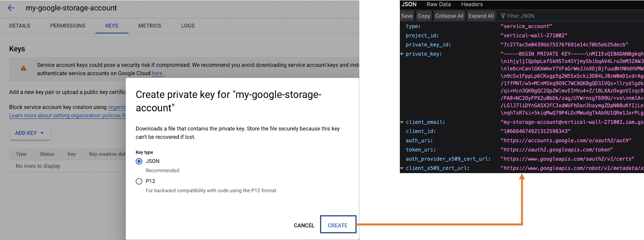The image size is (644, 240).
Task: Click the Collapse All button
Action: coord(449,16)
